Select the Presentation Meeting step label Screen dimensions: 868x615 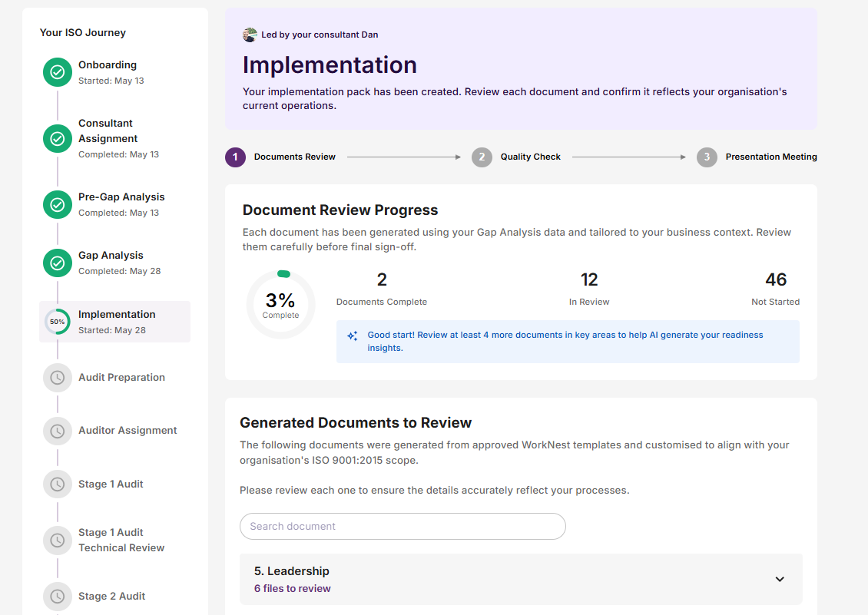coord(771,157)
